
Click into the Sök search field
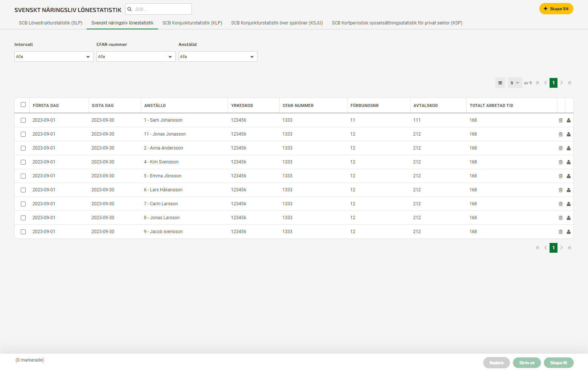[159, 9]
